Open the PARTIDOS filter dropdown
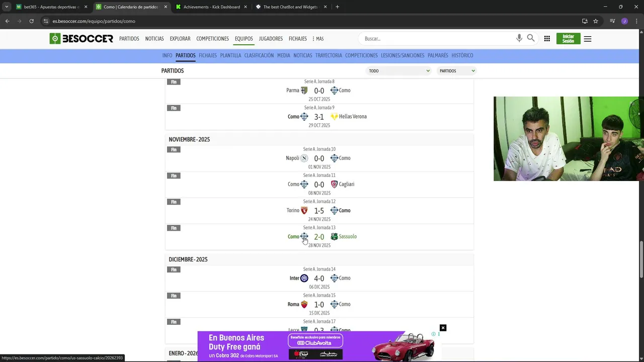Image resolution: width=644 pixels, height=362 pixels. click(x=456, y=71)
